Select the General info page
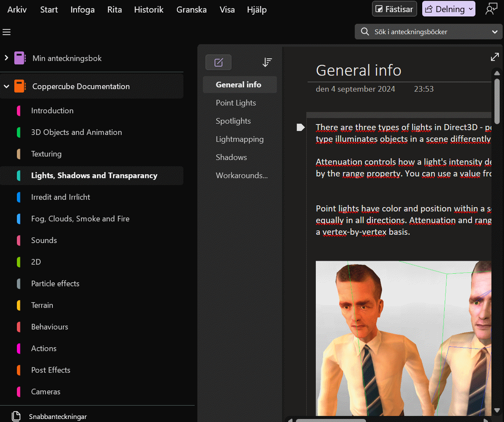 [240, 84]
